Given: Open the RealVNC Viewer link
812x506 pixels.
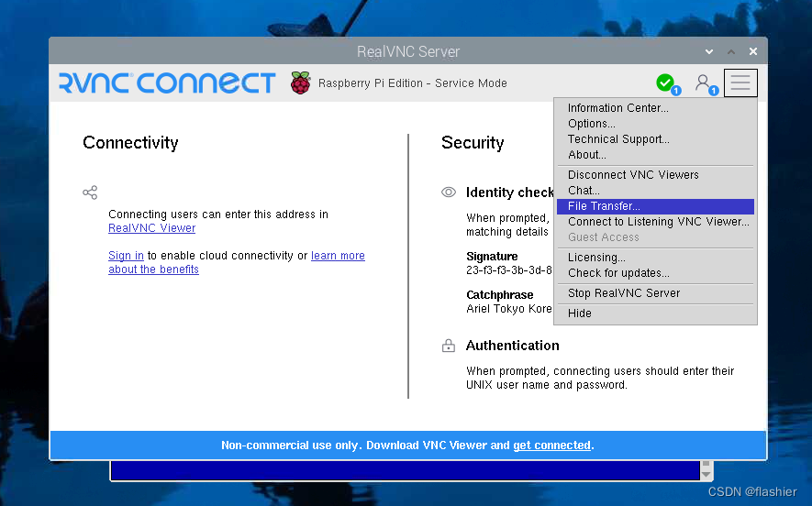Looking at the screenshot, I should (x=151, y=228).
